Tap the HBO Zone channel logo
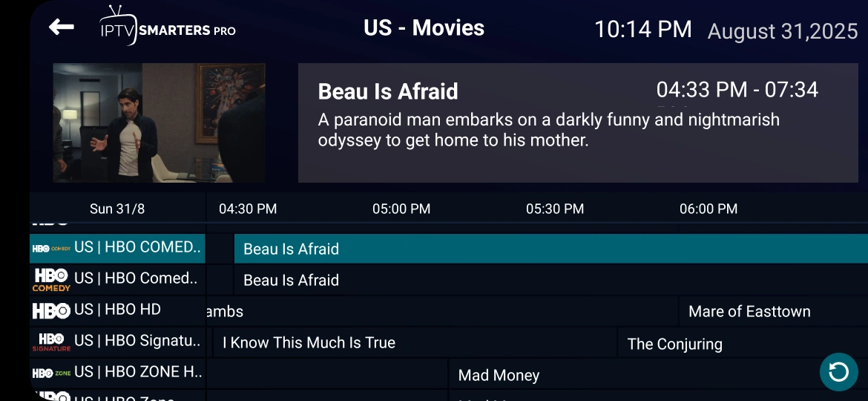This screenshot has width=868, height=401. pyautogui.click(x=51, y=373)
